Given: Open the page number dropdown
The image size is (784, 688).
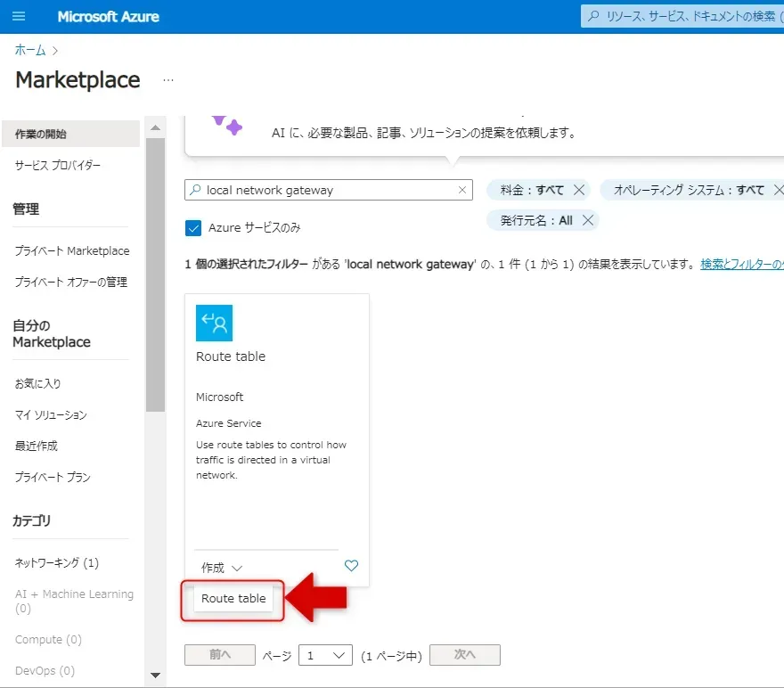Looking at the screenshot, I should tap(325, 655).
